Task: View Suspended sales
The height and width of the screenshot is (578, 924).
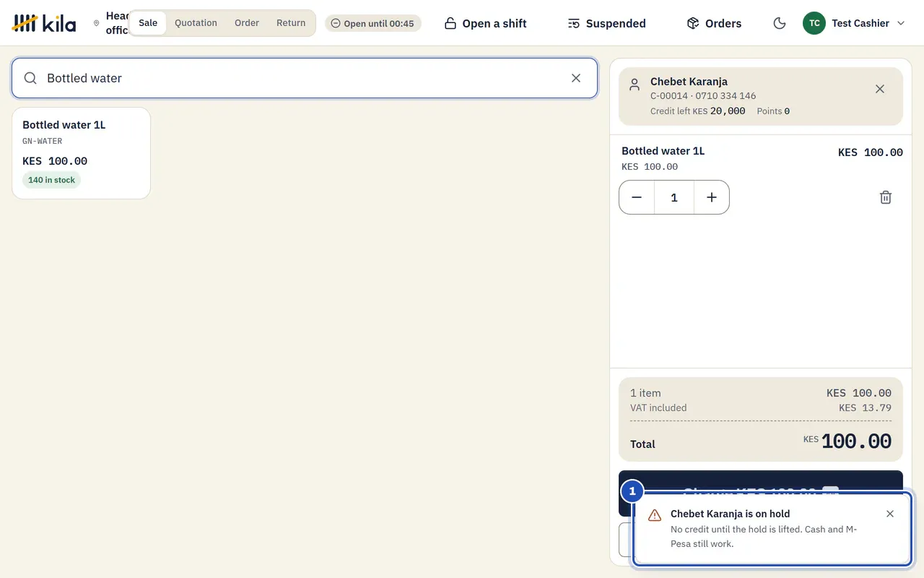Action: [x=606, y=23]
